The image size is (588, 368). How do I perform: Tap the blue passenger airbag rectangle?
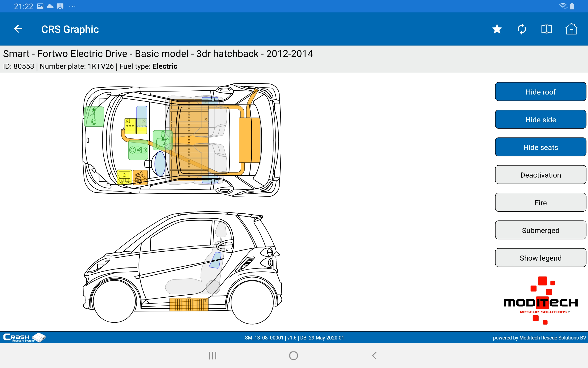click(142, 116)
